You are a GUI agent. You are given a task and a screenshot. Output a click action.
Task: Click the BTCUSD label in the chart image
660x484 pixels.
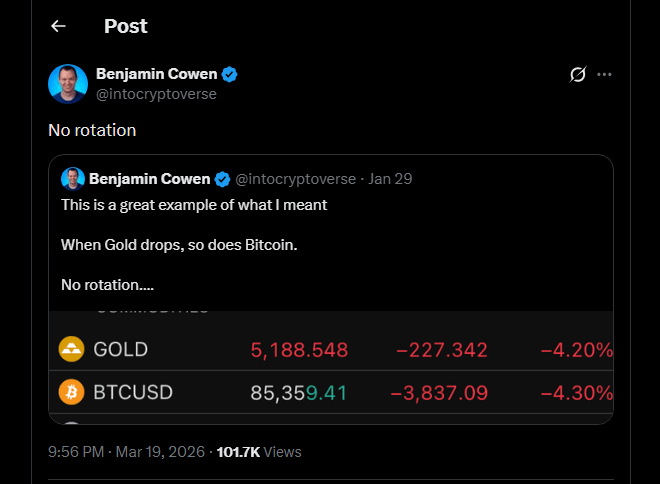click(132, 392)
